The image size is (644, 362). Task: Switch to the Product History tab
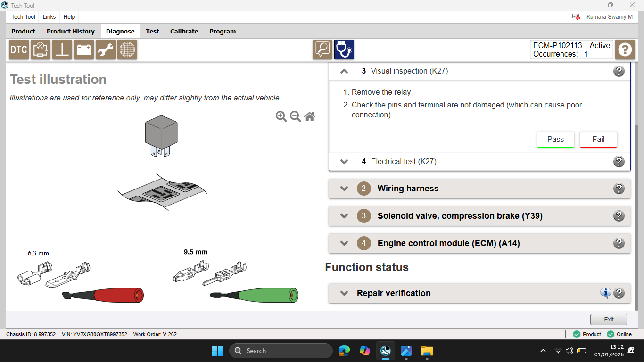[x=71, y=31]
